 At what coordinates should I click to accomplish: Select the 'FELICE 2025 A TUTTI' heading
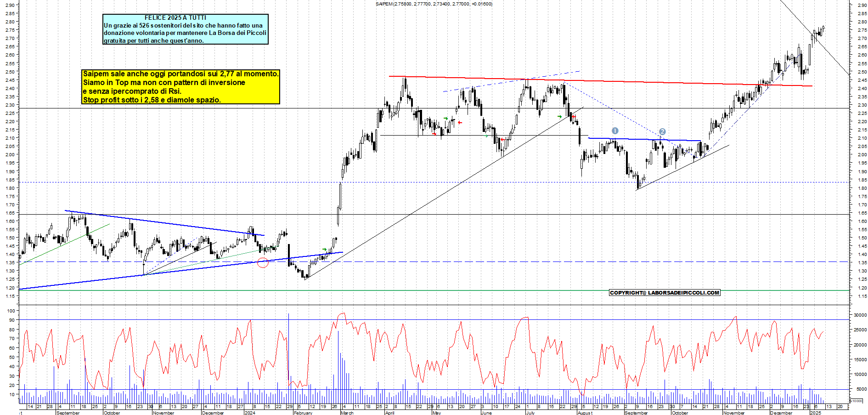click(175, 17)
